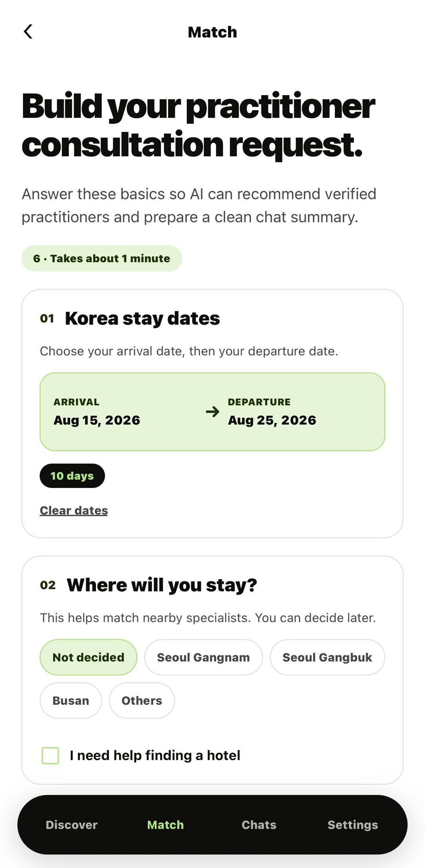This screenshot has height=868, width=425.
Task: Tap the 'Where will you stay?' heading
Action: point(162,585)
